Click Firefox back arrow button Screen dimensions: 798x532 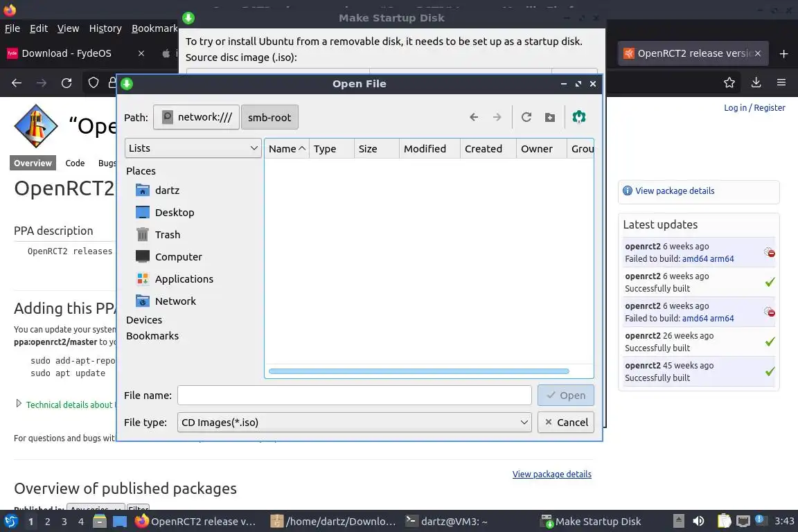(x=17, y=82)
